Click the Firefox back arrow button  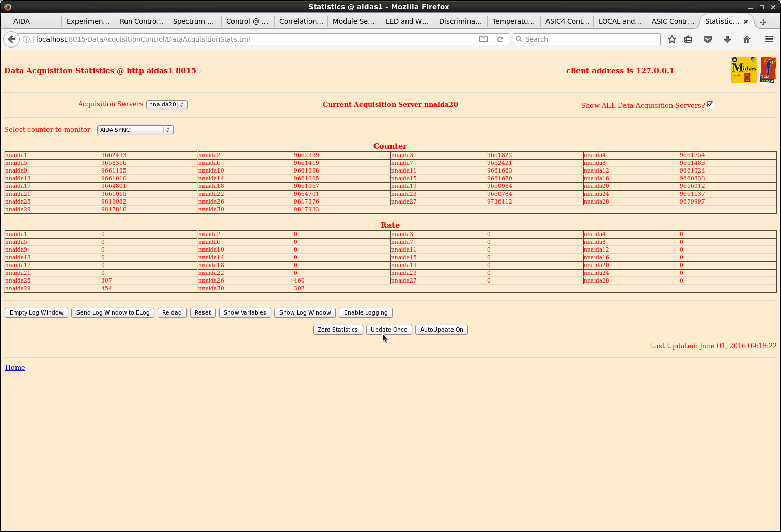[x=11, y=39]
